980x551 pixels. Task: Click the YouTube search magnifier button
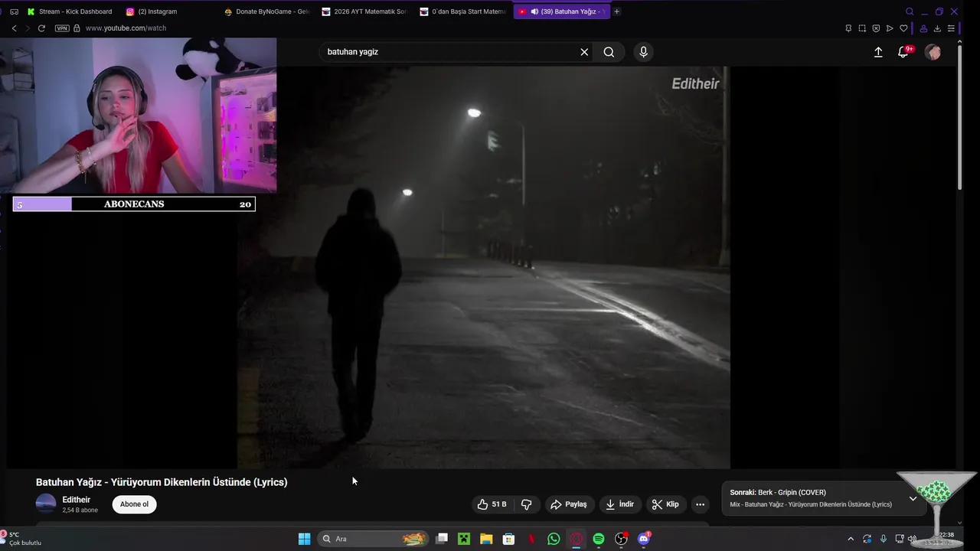(609, 52)
